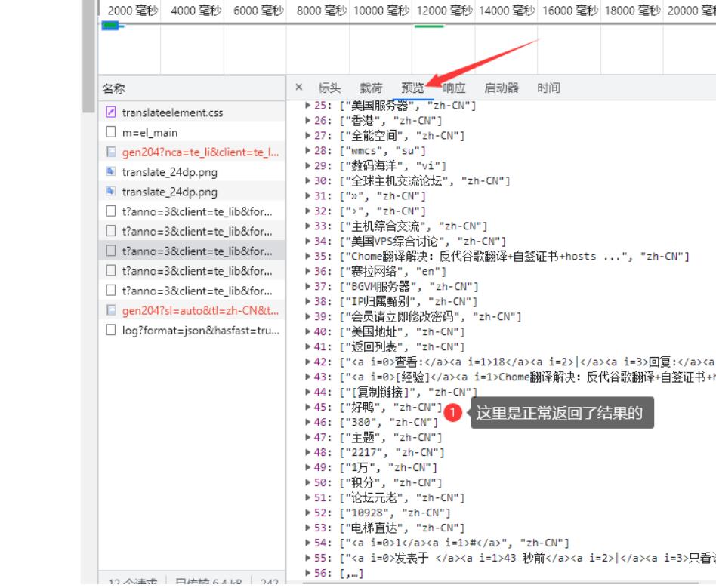Expand array entry 40 美国地址
This screenshot has height=588, width=716.
pos(307,331)
